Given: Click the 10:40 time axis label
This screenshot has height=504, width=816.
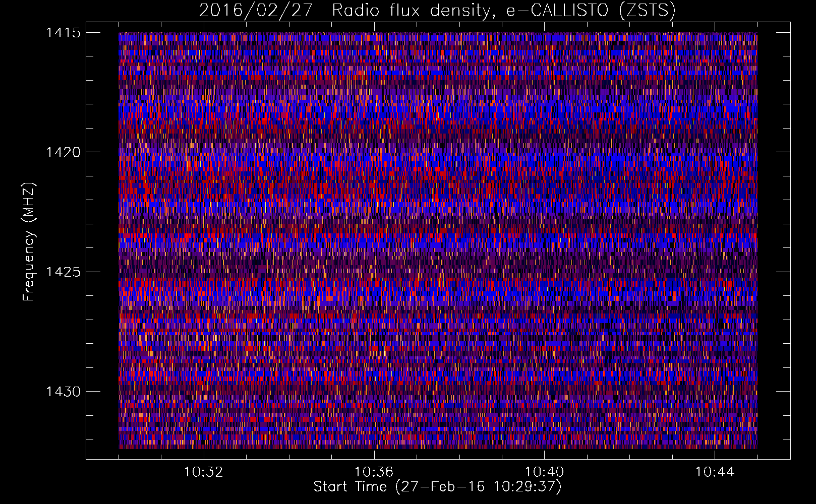Looking at the screenshot, I should click(545, 472).
